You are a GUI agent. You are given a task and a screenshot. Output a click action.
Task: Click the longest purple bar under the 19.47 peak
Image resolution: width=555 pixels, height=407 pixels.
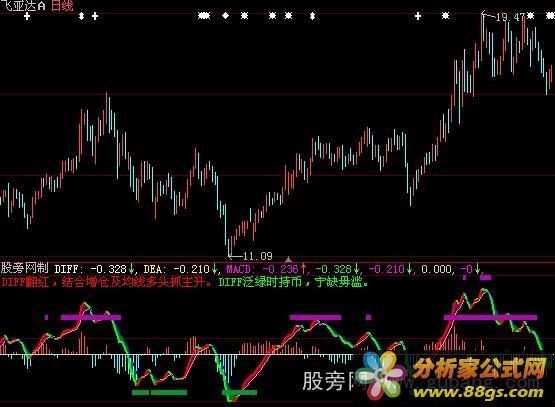point(490,317)
